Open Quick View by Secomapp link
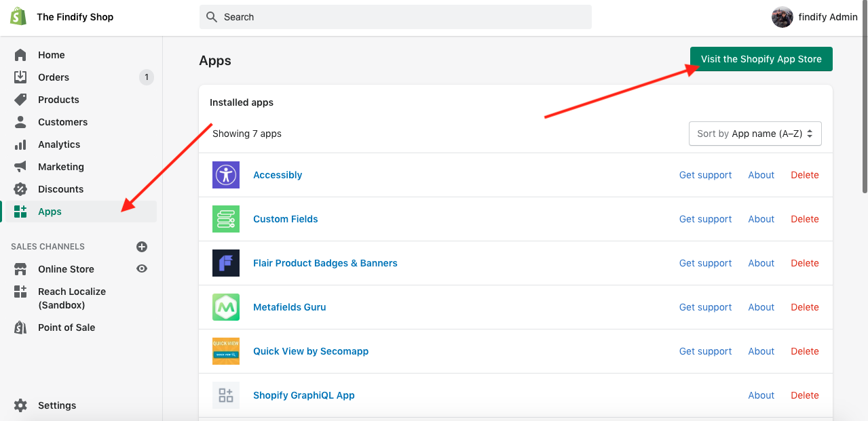 pyautogui.click(x=311, y=351)
